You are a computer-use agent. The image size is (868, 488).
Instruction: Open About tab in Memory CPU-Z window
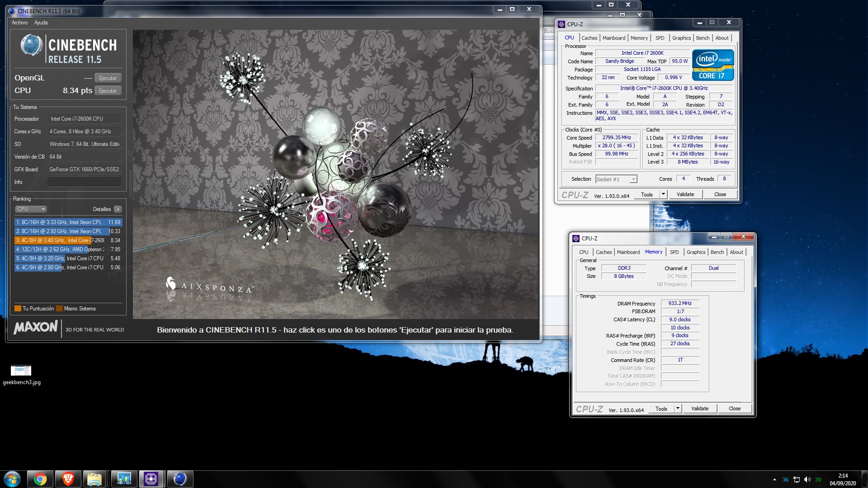(x=736, y=252)
